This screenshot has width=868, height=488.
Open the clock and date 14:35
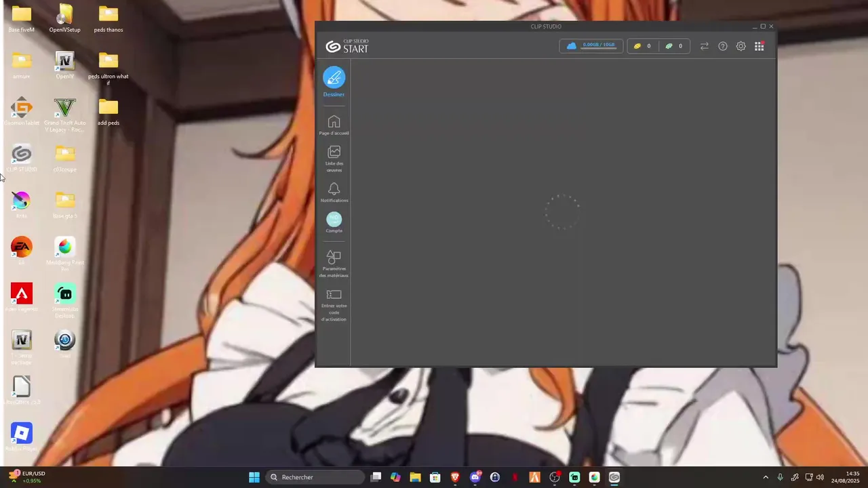(846, 477)
